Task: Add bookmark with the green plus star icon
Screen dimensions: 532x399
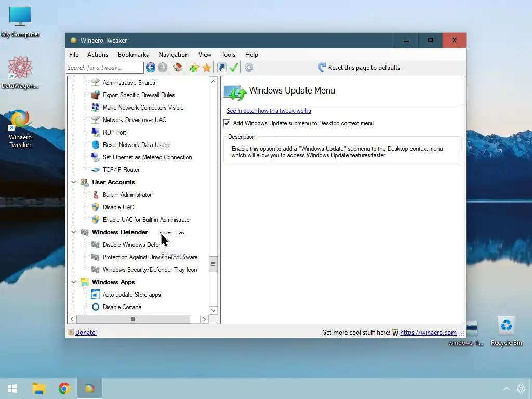Action: (x=194, y=68)
